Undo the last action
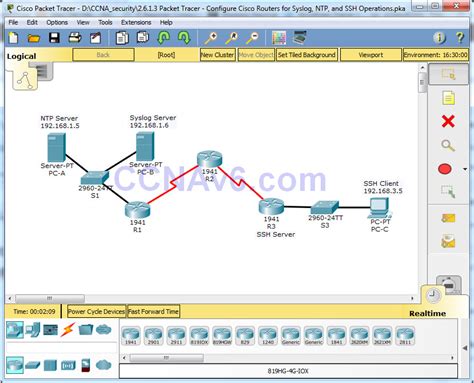Screen dimensions: 474x383 pyautogui.click(x=163, y=38)
